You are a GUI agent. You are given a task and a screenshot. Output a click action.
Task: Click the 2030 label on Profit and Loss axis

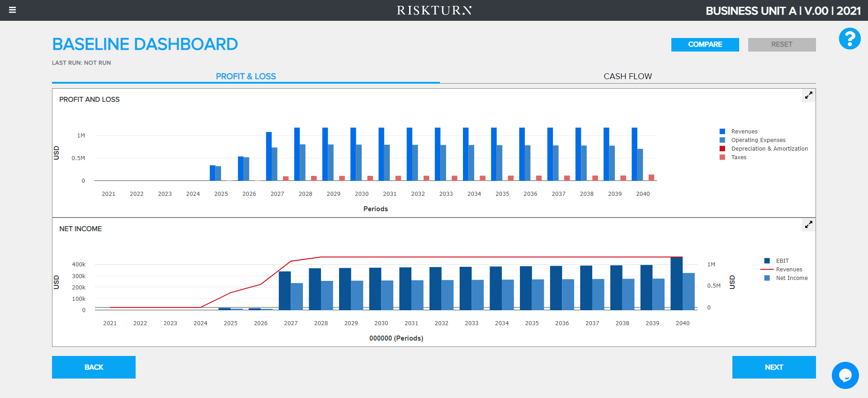coord(362,194)
